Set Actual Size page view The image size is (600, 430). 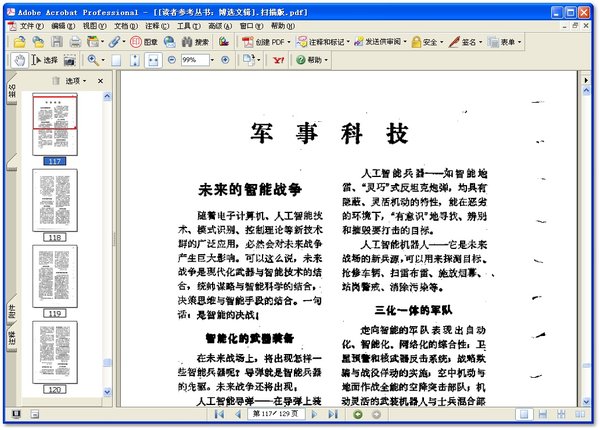(116, 60)
